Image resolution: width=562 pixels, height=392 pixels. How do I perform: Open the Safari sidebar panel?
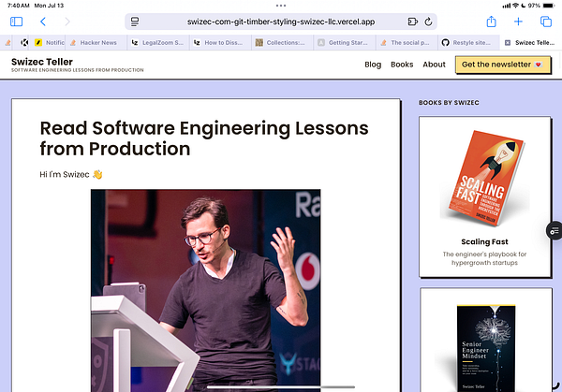[16, 22]
